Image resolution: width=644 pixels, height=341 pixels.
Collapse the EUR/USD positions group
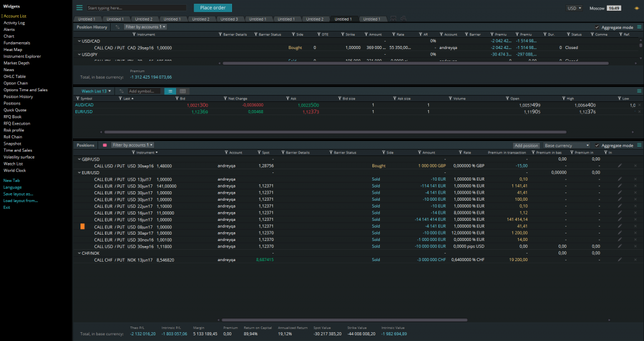[79, 172]
